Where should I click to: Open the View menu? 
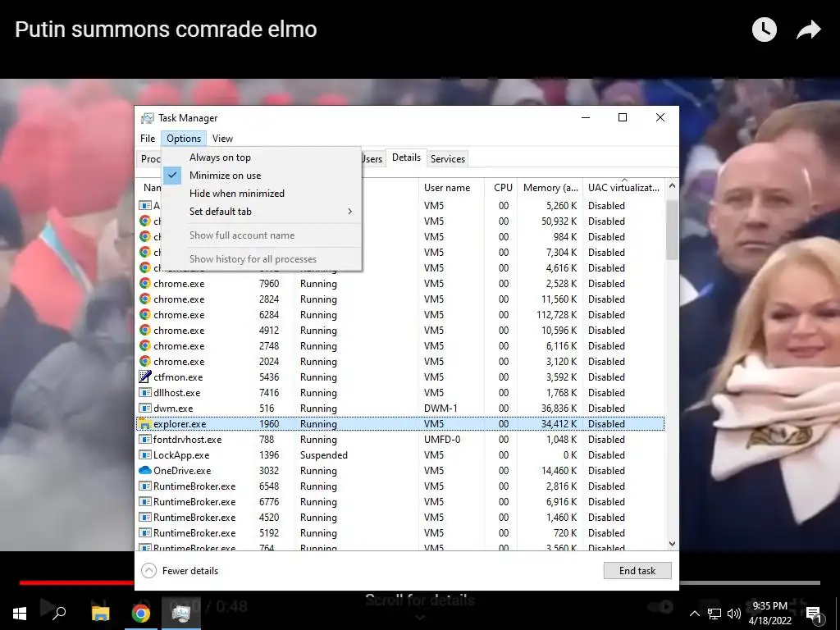click(222, 138)
